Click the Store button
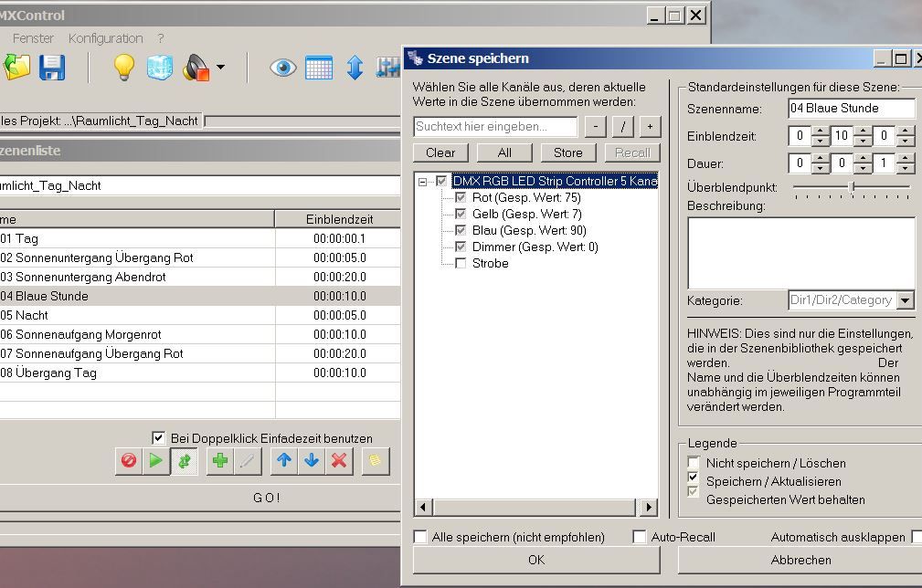The image size is (922, 588). tap(567, 152)
